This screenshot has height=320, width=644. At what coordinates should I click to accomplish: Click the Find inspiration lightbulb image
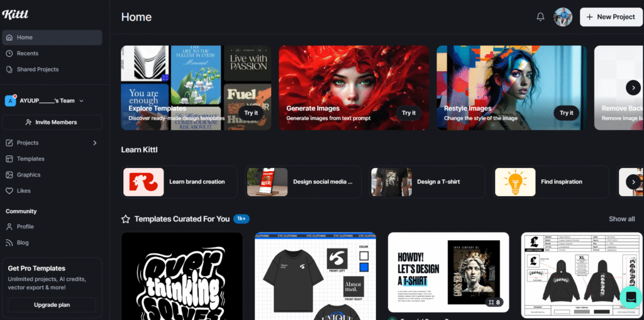(x=515, y=182)
